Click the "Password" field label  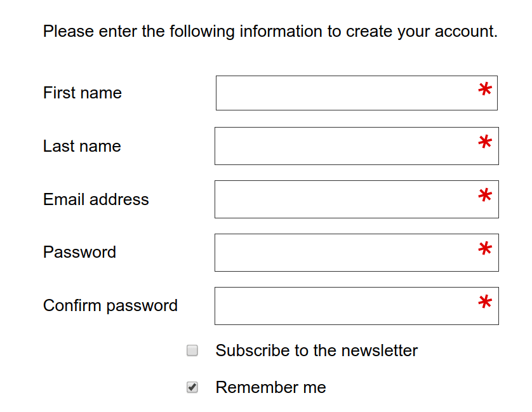[79, 252]
